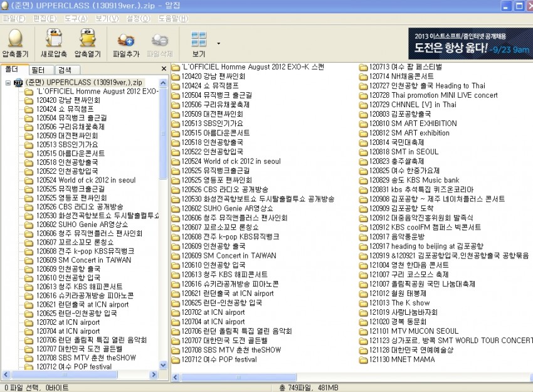Screen dimensions: 533x392
Task: Select tree item 120602 SUHO Genie AR영상쇼
Action: click(x=82, y=225)
